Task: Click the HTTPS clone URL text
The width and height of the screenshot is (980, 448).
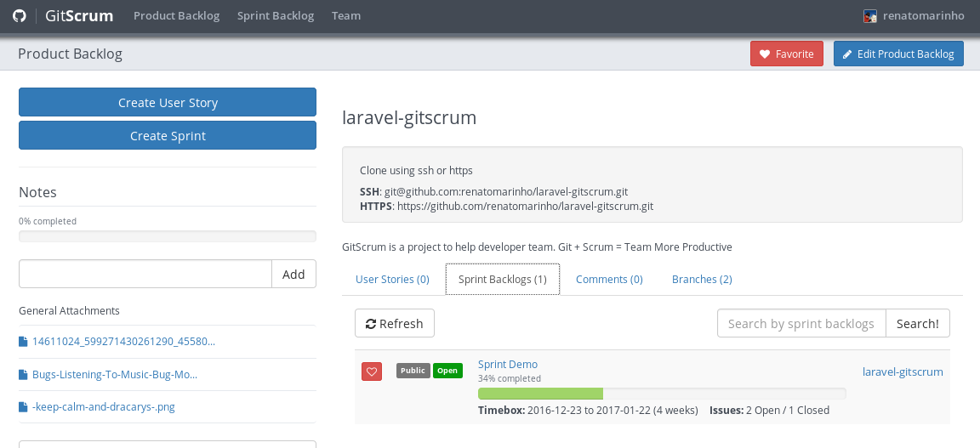Action: click(525, 206)
